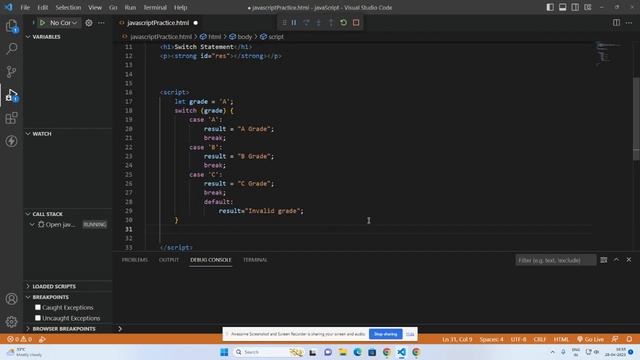Open Customize Layout icon
The height and width of the screenshot is (360, 640).
coord(588,7)
